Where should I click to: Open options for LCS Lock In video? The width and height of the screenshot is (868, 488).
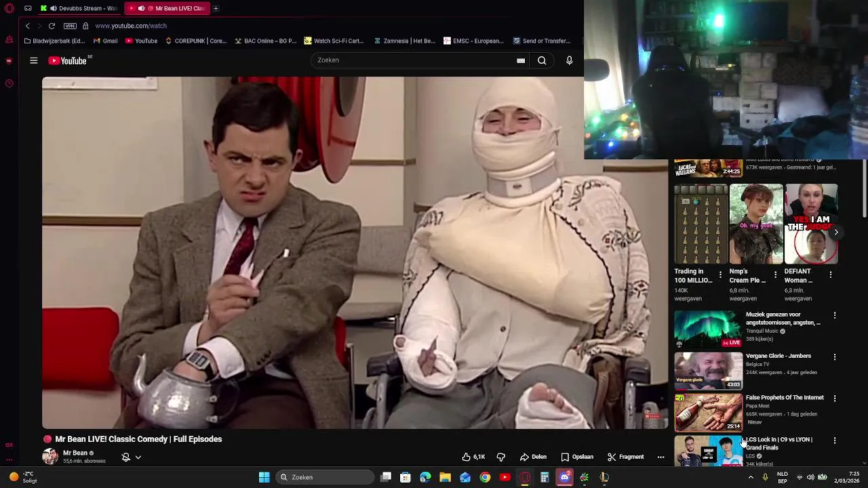coord(835,440)
